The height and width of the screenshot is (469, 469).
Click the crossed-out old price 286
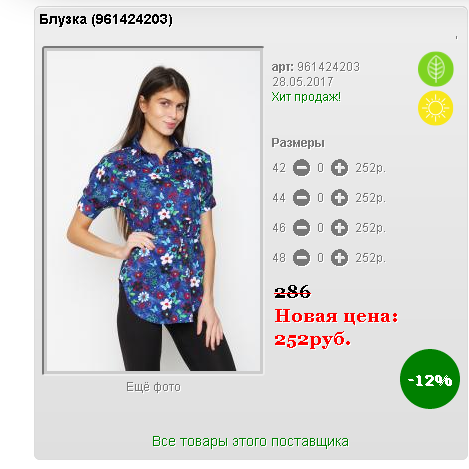point(292,292)
